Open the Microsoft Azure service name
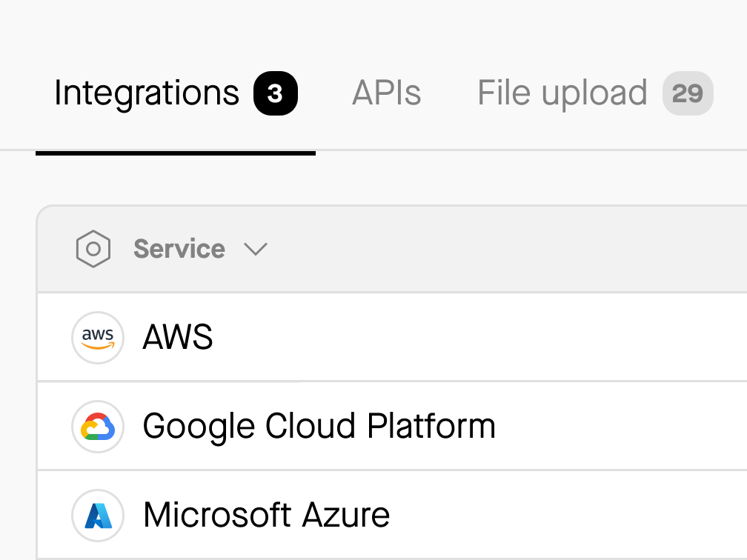 [x=266, y=516]
